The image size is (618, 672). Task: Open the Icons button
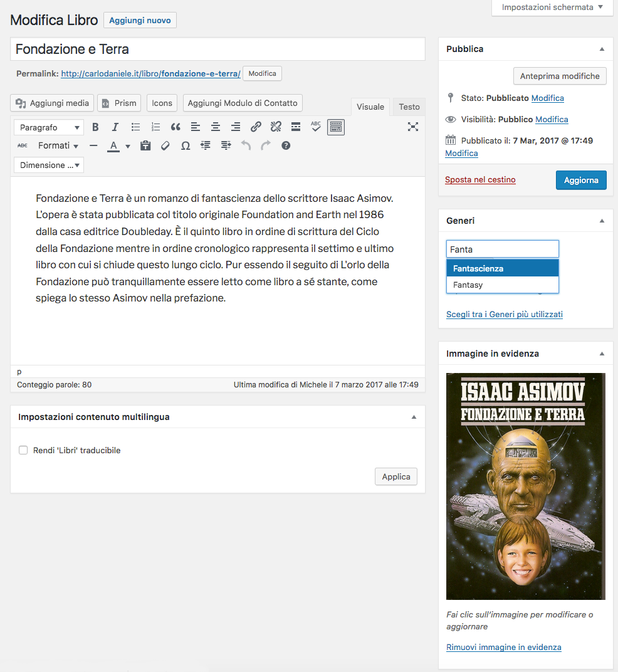162,103
